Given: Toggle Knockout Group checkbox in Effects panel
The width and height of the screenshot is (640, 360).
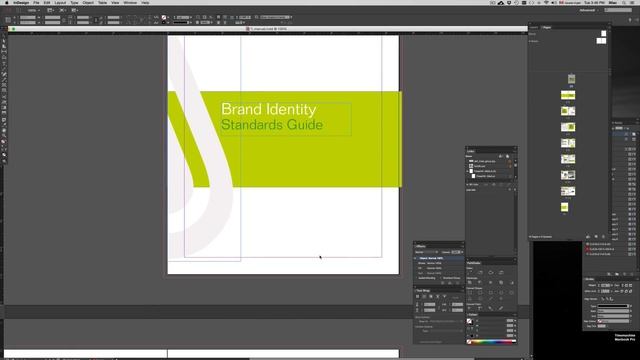Looking at the screenshot, I should tap(440, 278).
